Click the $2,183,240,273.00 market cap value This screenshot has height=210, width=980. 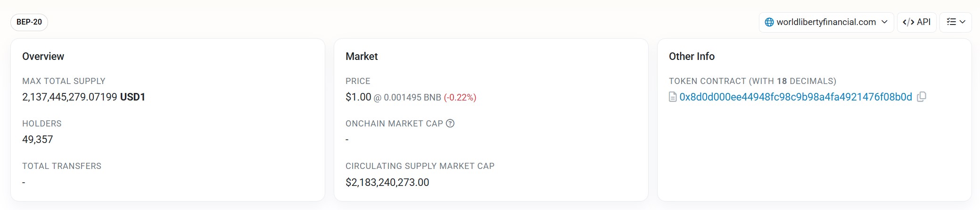click(x=387, y=183)
